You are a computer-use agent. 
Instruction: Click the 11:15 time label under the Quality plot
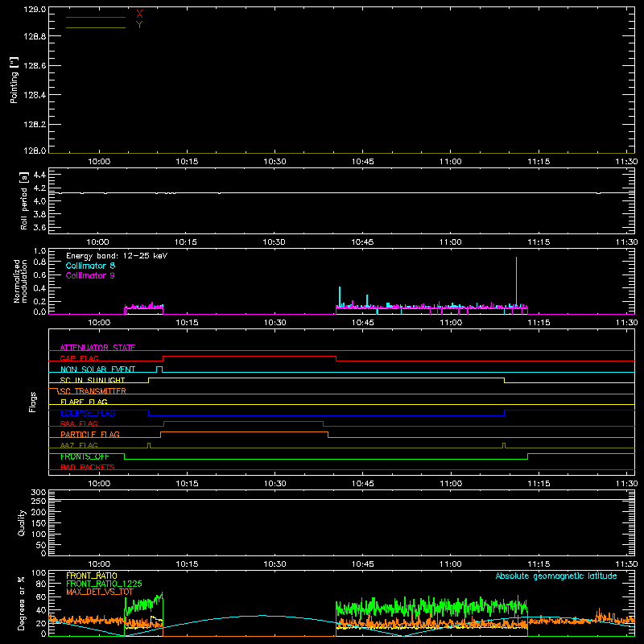click(539, 564)
